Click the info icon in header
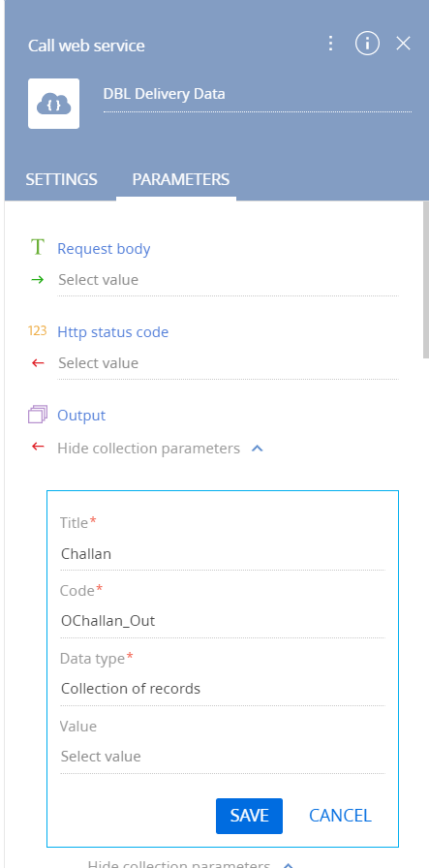 [368, 44]
